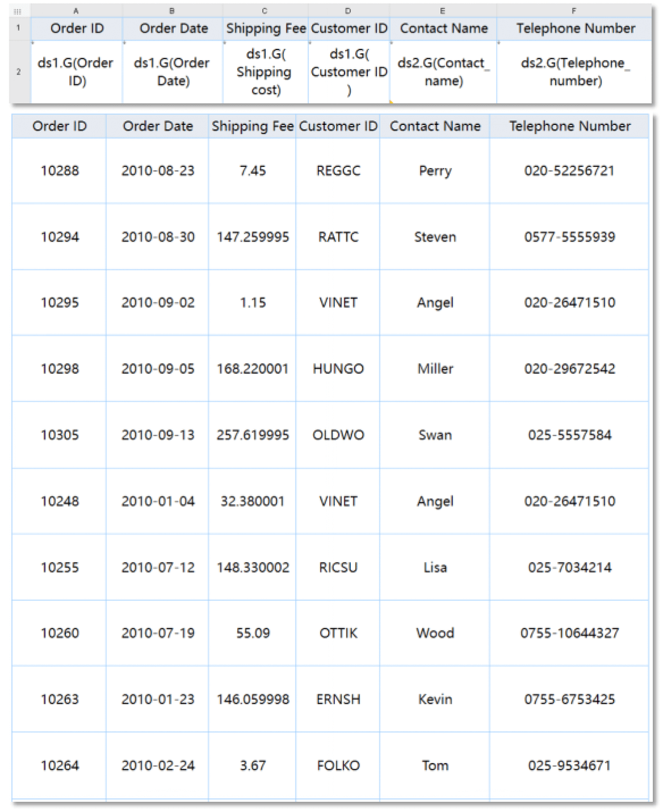Click the ds1.G(Order Date) formula cell

(172, 72)
